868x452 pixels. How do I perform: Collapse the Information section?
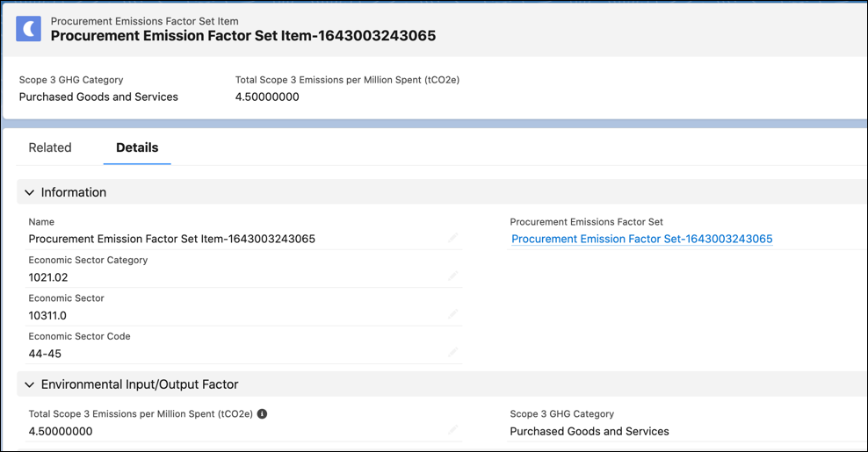(x=29, y=192)
